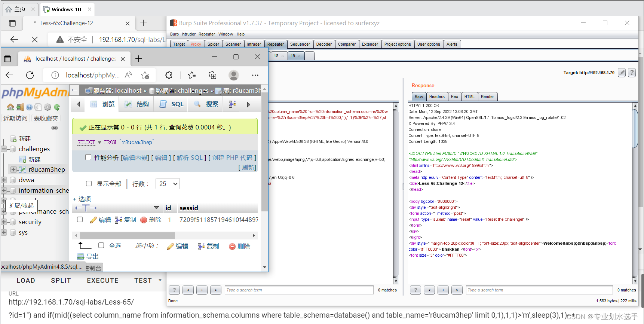
Task: Click the more-tabs icon after the 搜索 tab
Action: point(232,104)
